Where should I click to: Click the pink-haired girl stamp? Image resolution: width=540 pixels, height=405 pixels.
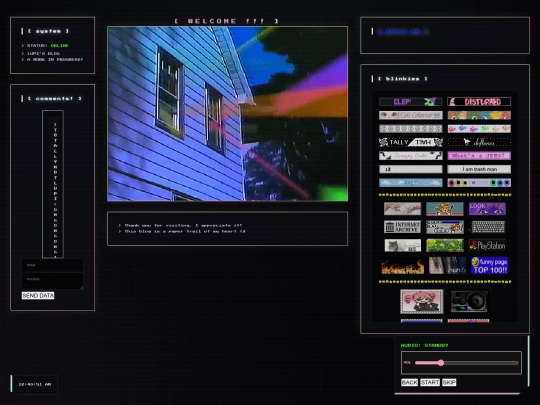[422, 302]
